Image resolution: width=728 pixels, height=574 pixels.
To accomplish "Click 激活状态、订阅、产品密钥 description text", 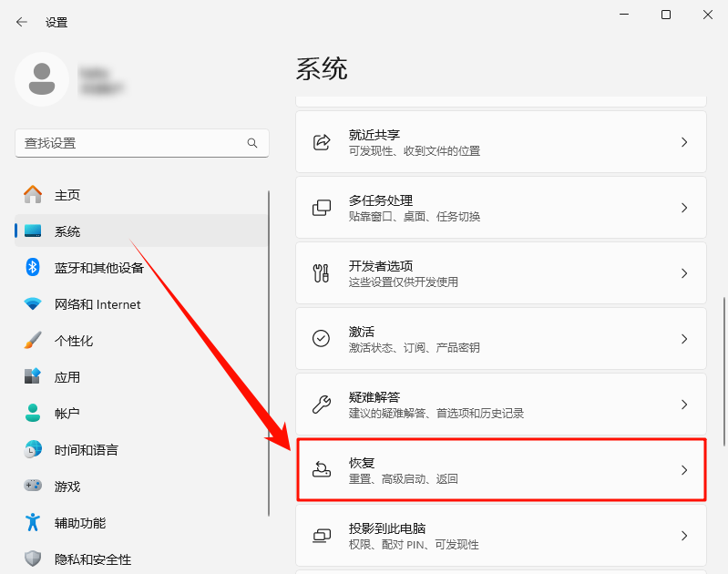I will tap(415, 347).
